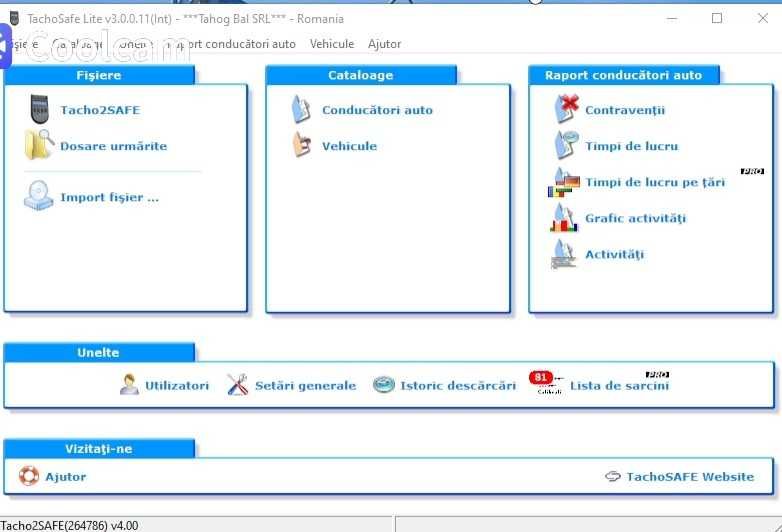Open the Timpi de lucru report
This screenshot has height=532, width=782.
[x=632, y=146]
